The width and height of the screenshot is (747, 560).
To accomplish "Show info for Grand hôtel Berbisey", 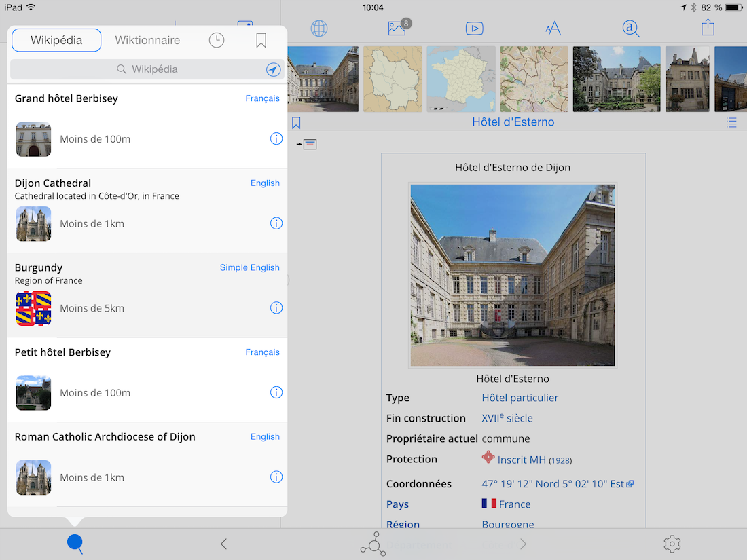I will point(276,138).
